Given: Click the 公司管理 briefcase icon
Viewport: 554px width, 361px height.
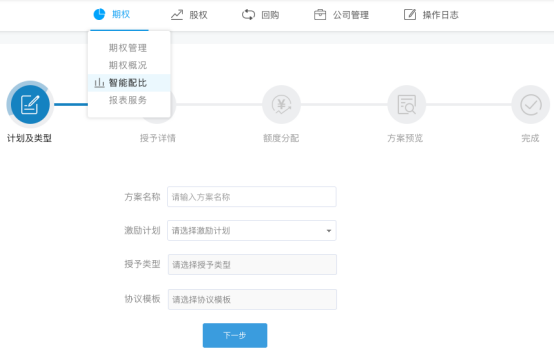Looking at the screenshot, I should [320, 15].
